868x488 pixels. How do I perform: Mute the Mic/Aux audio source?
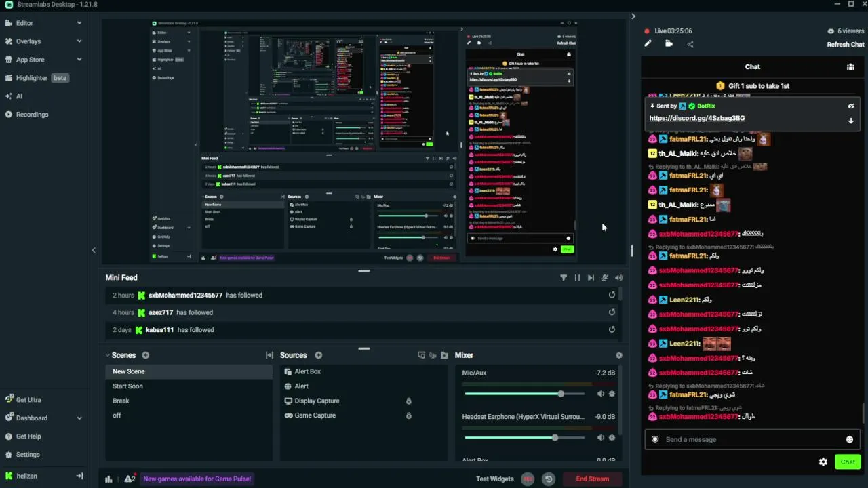600,394
